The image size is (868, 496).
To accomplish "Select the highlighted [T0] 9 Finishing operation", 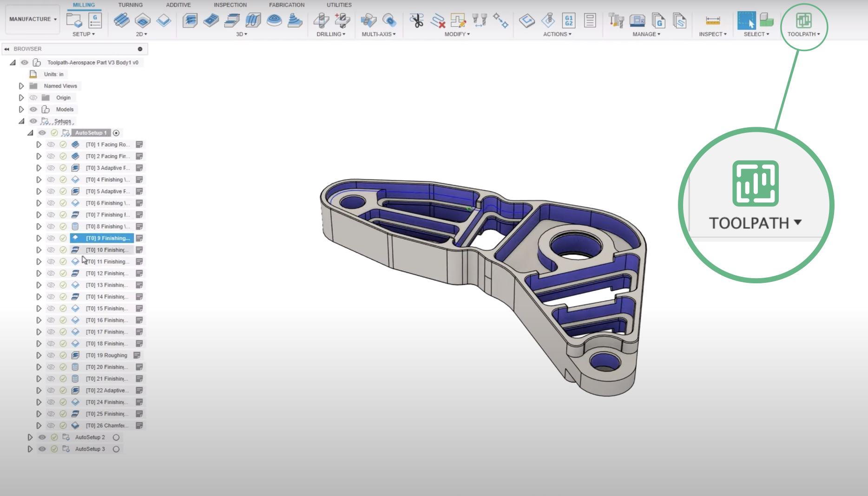I will click(x=107, y=238).
